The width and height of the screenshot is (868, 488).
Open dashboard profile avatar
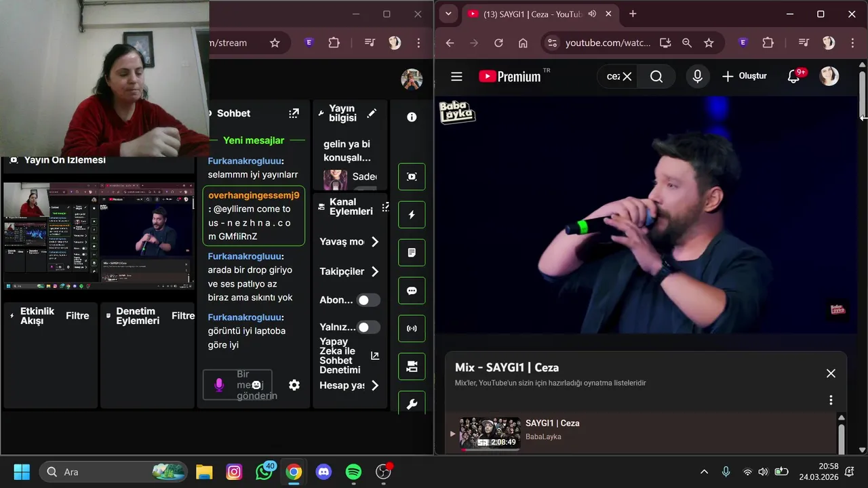pyautogui.click(x=412, y=79)
